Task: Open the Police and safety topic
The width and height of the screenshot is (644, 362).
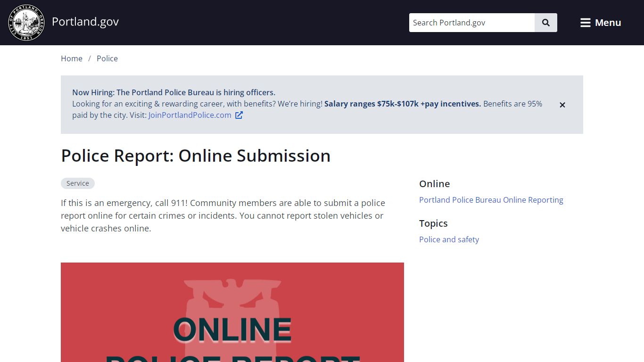Action: point(449,239)
